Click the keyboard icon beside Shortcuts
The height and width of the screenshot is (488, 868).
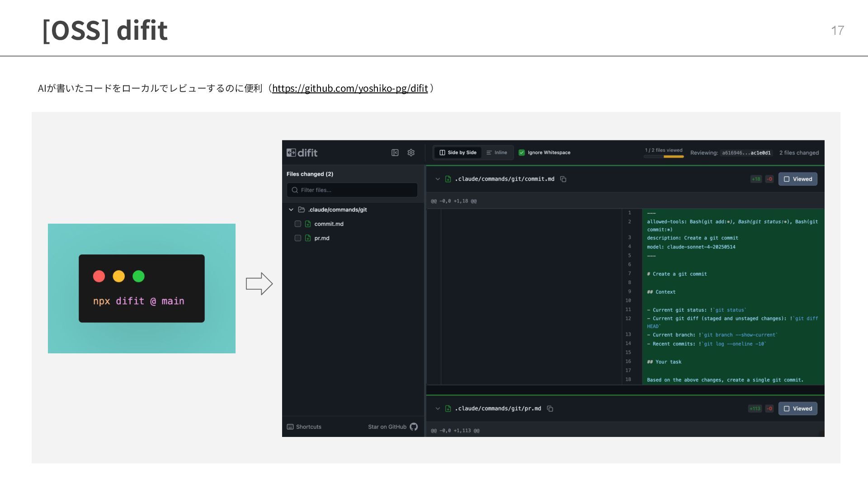coord(290,427)
